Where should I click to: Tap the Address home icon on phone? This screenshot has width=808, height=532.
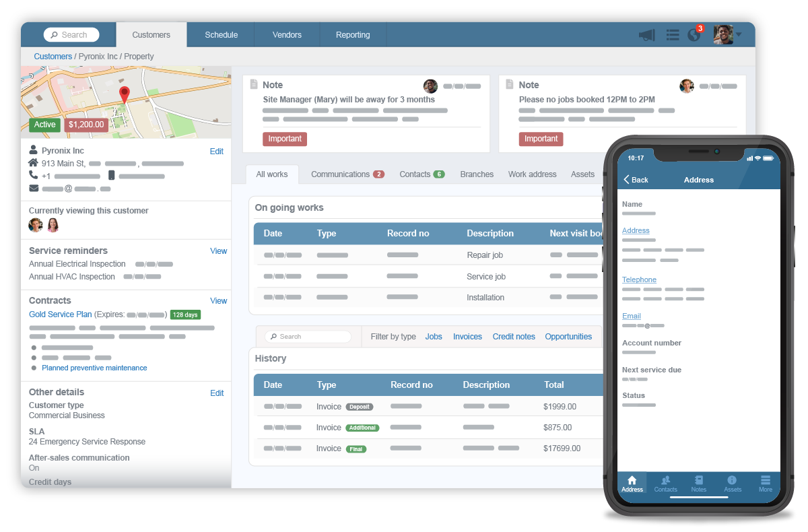point(632,484)
